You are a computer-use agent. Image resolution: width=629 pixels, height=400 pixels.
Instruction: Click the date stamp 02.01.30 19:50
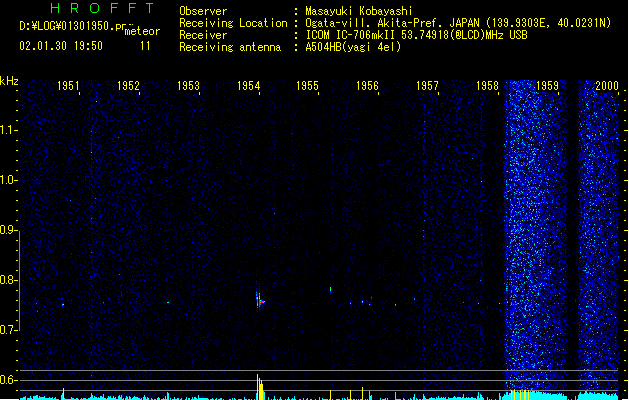(x=61, y=46)
